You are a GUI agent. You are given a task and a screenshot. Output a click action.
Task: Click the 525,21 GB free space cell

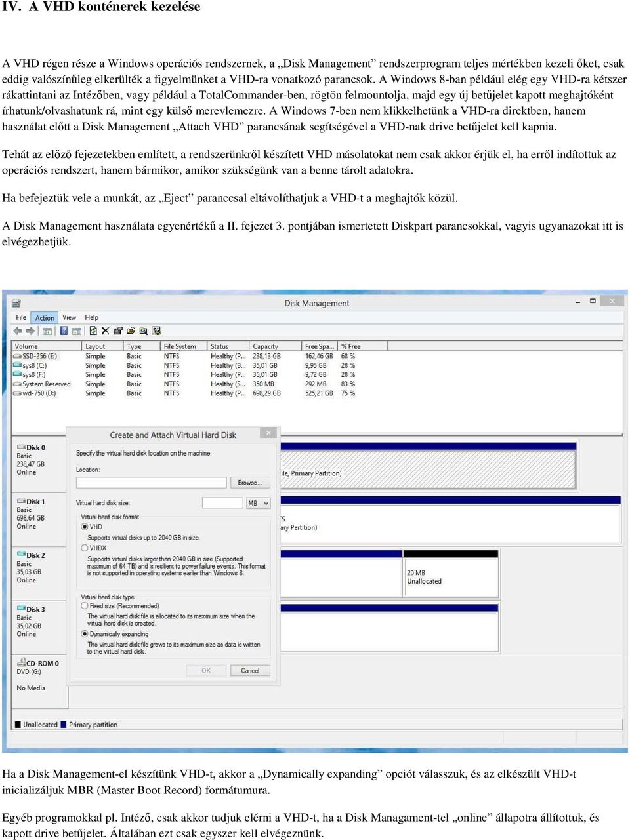[319, 393]
